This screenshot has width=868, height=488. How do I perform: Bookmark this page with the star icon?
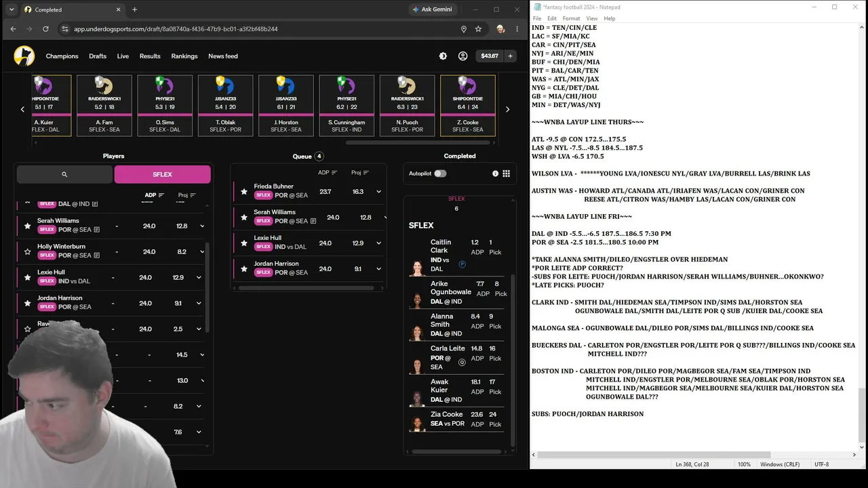pyautogui.click(x=478, y=29)
